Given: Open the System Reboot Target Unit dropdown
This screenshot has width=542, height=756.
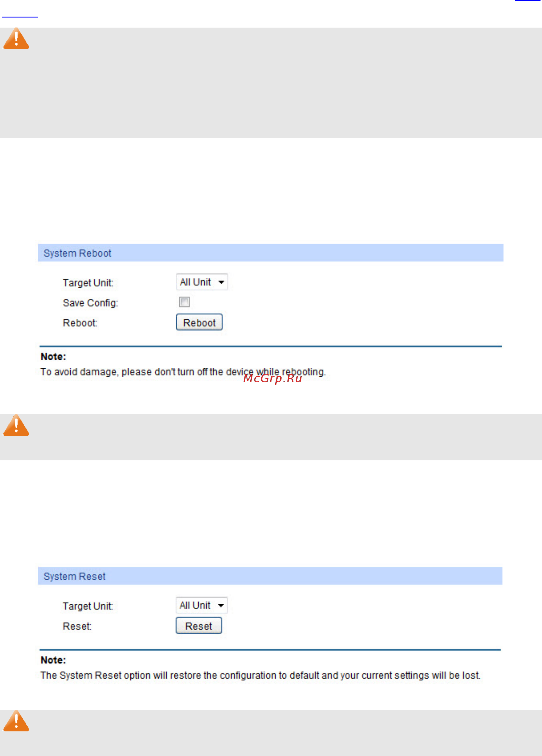Looking at the screenshot, I should click(x=202, y=282).
